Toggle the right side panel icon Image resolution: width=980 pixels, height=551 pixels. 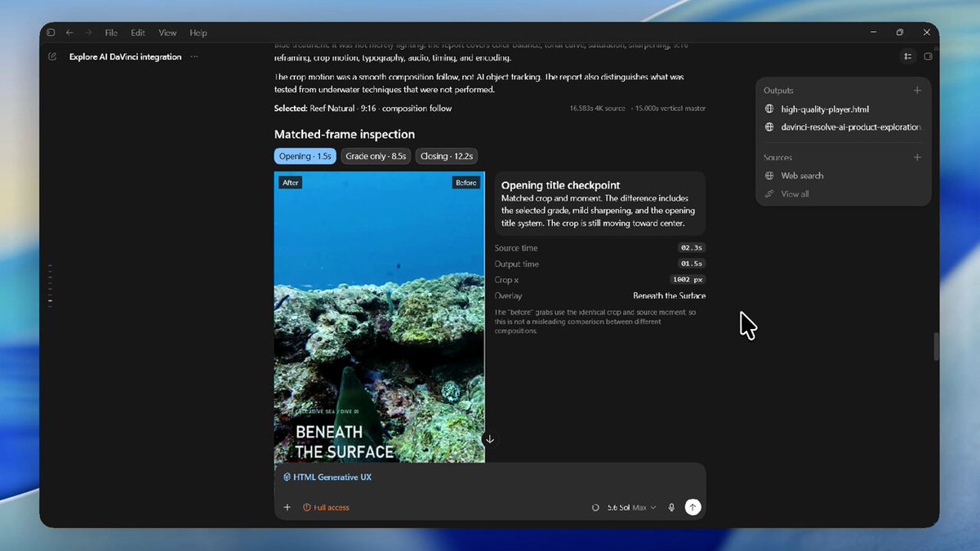coord(928,56)
